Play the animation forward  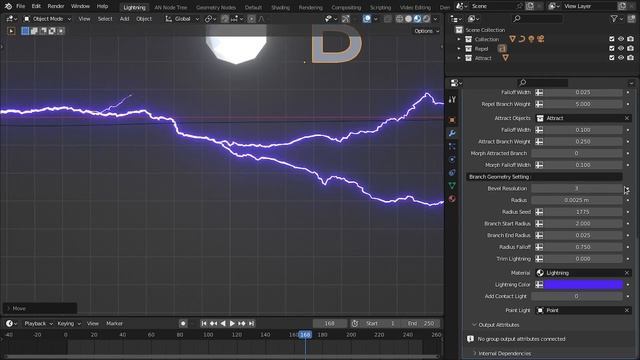coord(232,323)
